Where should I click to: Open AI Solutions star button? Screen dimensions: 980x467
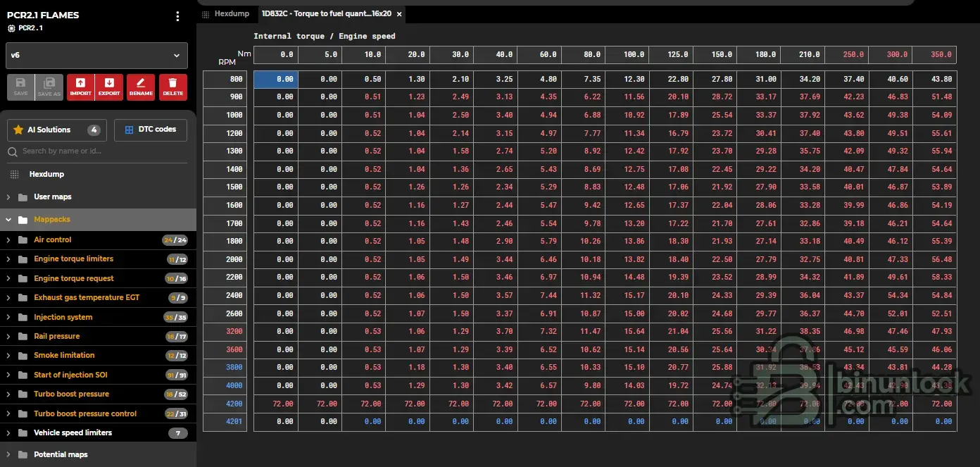click(x=56, y=130)
